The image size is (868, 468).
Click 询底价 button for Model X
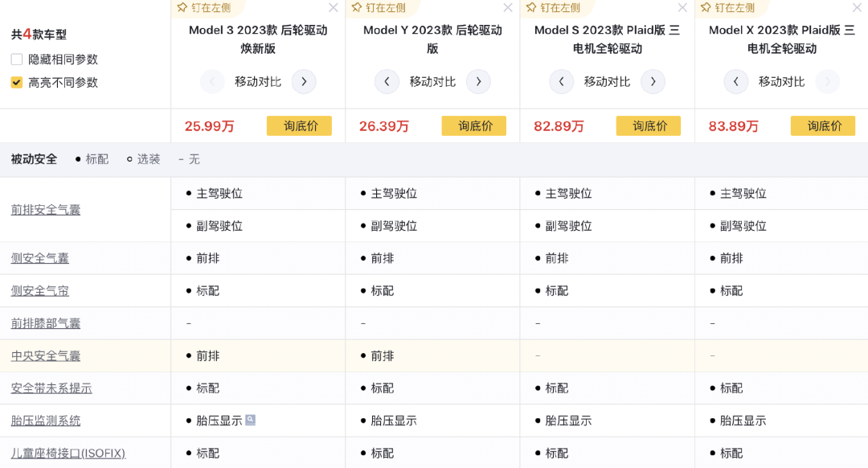[823, 125]
